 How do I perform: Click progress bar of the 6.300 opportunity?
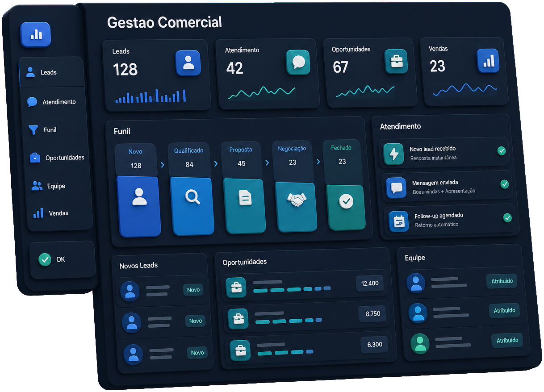(285, 353)
